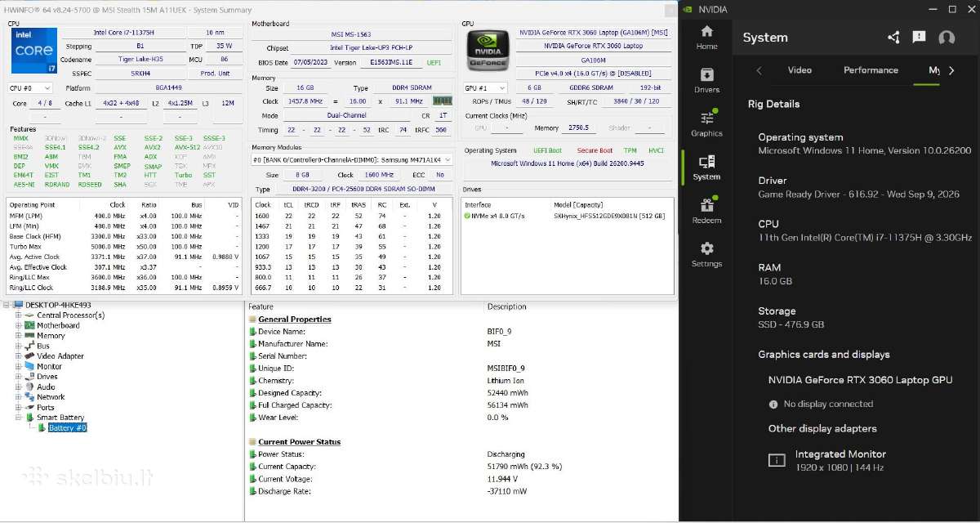
Task: Click the Wear Level 0.0 % value
Action: click(497, 417)
